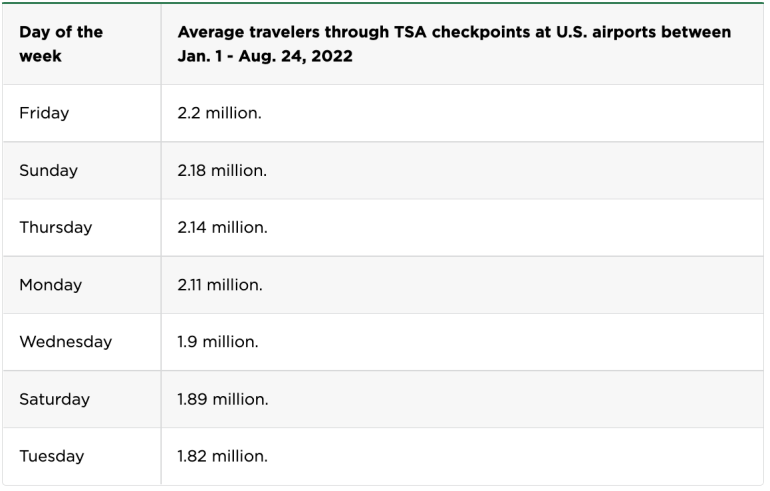This screenshot has width=770, height=491.
Task: Select the Saturday cell
Action: tap(54, 399)
